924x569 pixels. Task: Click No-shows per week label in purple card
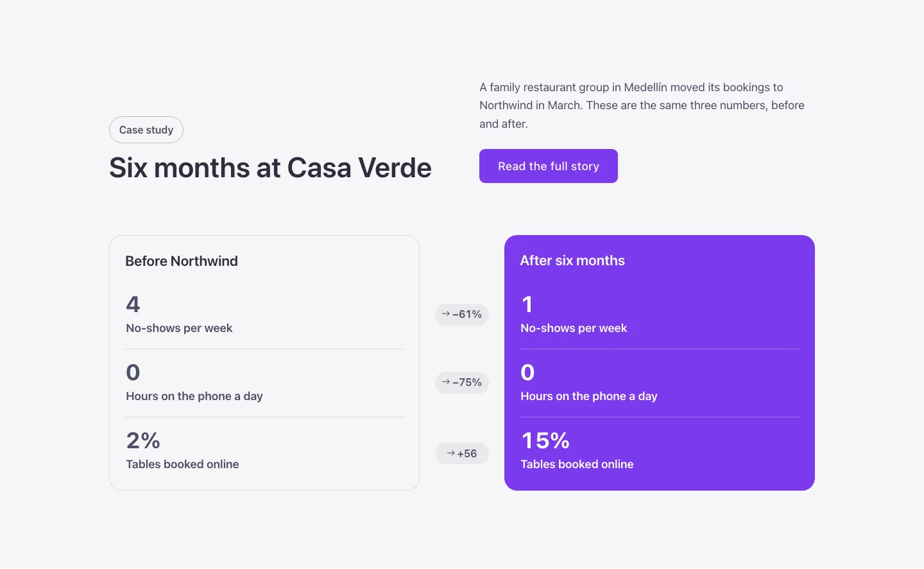[574, 328]
